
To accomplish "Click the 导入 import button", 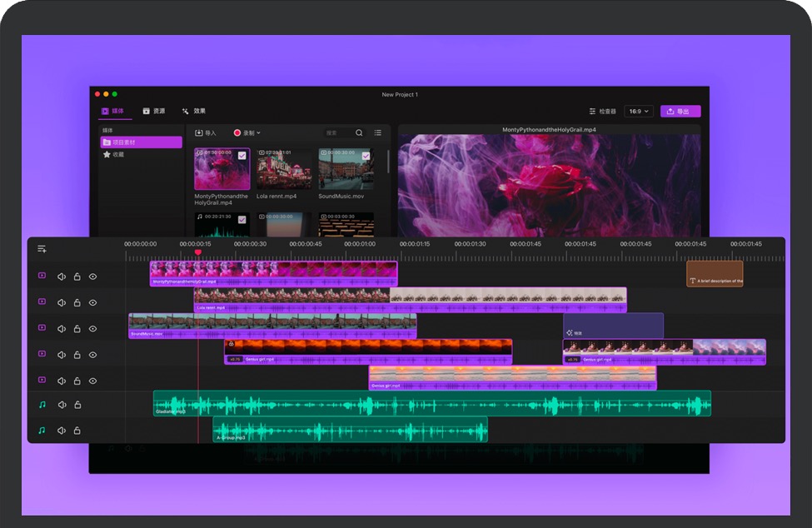I will click(x=205, y=132).
